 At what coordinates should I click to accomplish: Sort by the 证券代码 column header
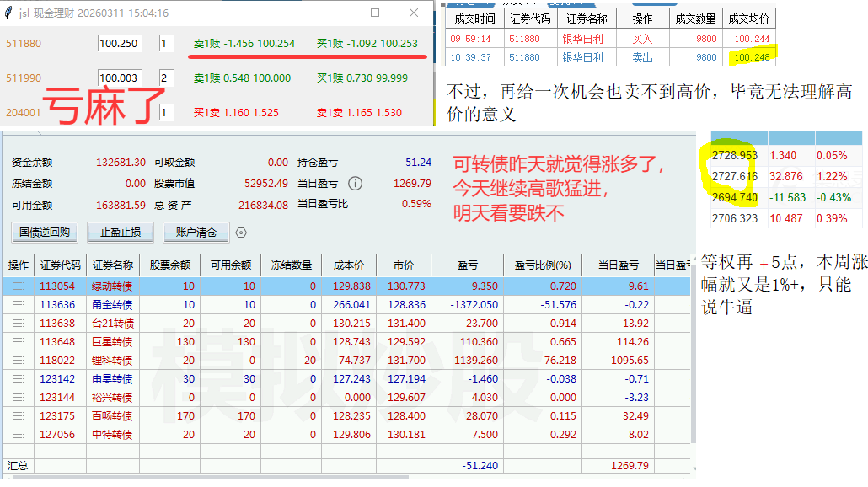[60, 265]
